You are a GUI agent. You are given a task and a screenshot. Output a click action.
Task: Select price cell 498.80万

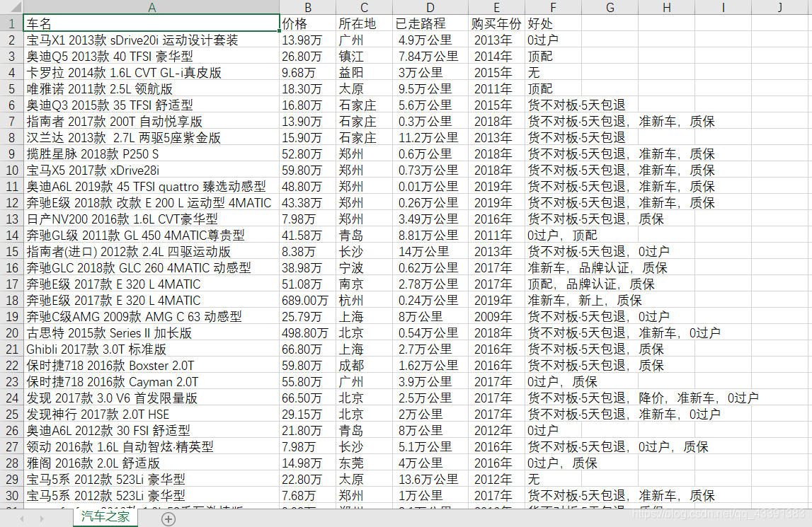click(308, 333)
